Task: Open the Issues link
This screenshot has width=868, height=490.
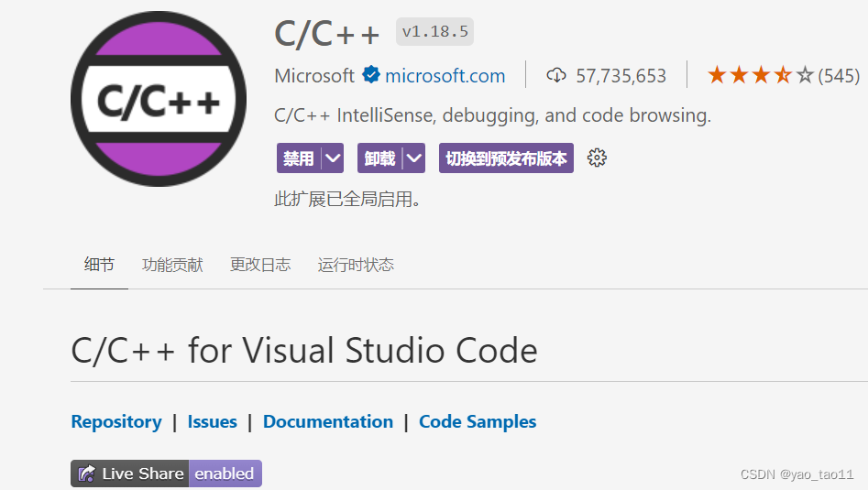Action: pyautogui.click(x=212, y=422)
